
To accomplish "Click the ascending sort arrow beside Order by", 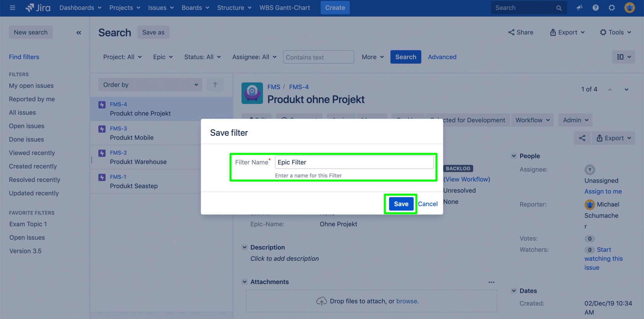I will (215, 84).
